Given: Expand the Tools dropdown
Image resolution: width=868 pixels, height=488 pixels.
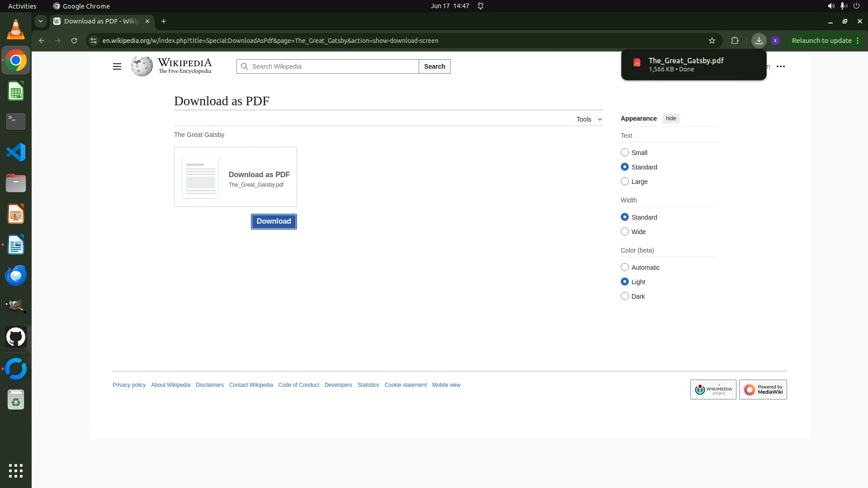Looking at the screenshot, I should click(589, 119).
